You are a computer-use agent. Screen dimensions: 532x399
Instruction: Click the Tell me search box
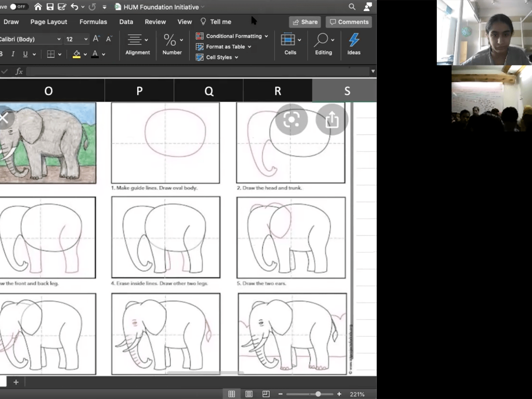pyautogui.click(x=216, y=22)
